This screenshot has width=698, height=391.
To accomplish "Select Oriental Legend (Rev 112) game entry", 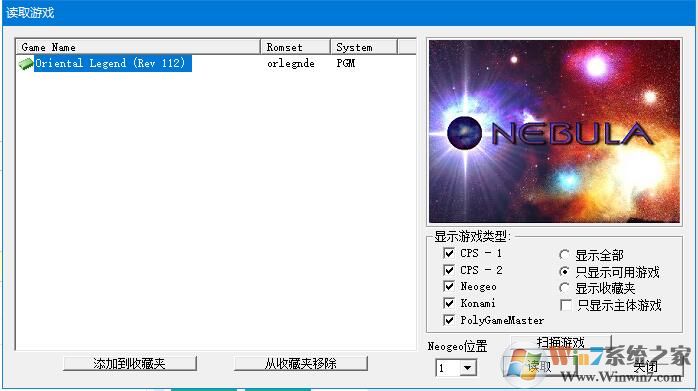I will (x=113, y=63).
